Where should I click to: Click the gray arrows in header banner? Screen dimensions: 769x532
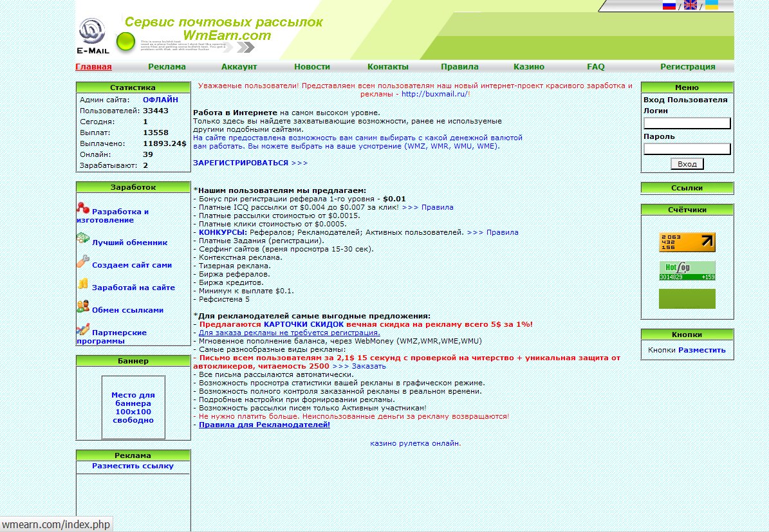240,47
